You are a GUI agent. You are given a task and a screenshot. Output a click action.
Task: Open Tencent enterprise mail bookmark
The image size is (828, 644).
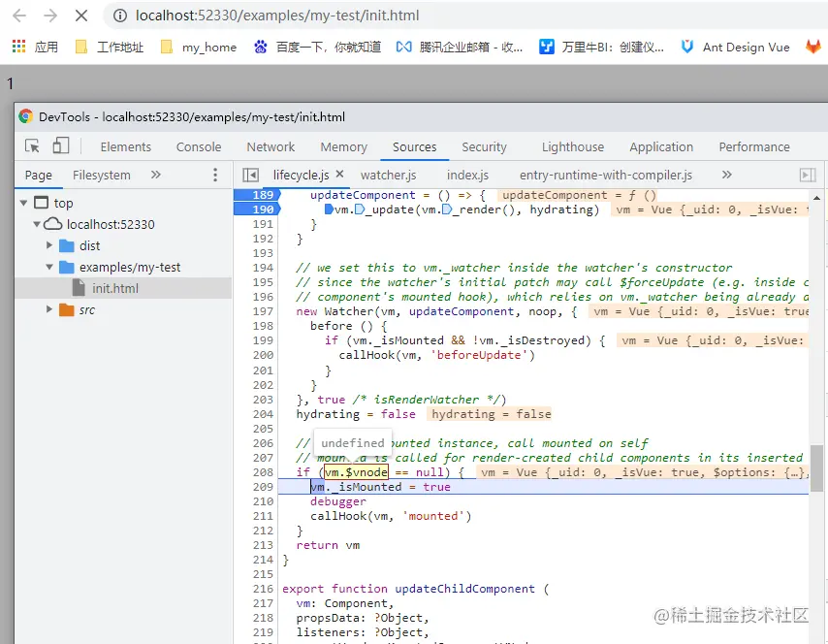[460, 47]
